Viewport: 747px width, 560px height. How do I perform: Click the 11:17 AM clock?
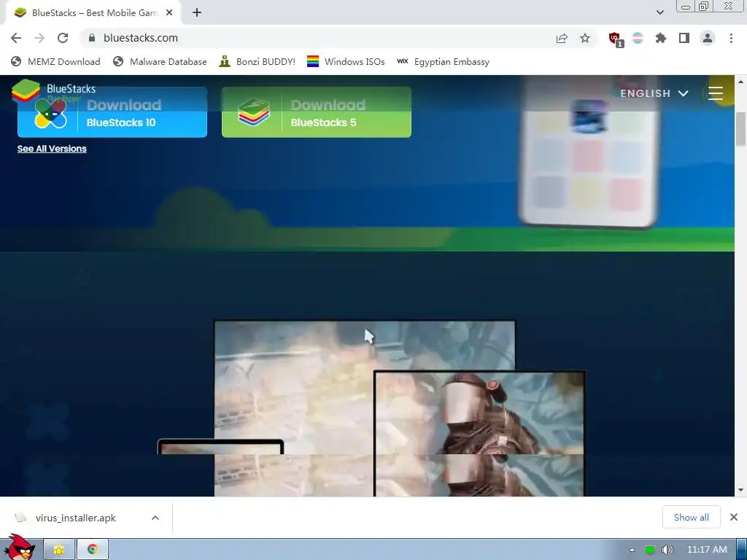tap(707, 550)
